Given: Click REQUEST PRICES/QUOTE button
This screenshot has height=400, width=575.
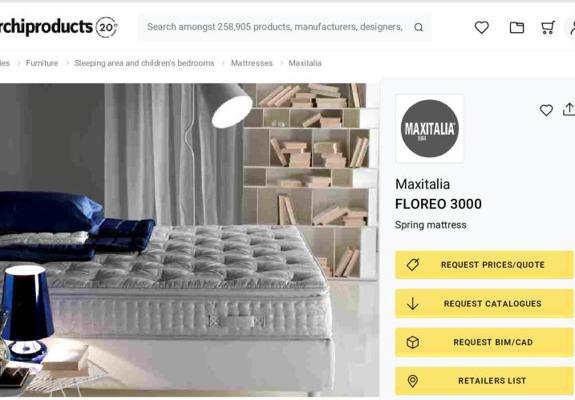Looking at the screenshot, I should (484, 265).
